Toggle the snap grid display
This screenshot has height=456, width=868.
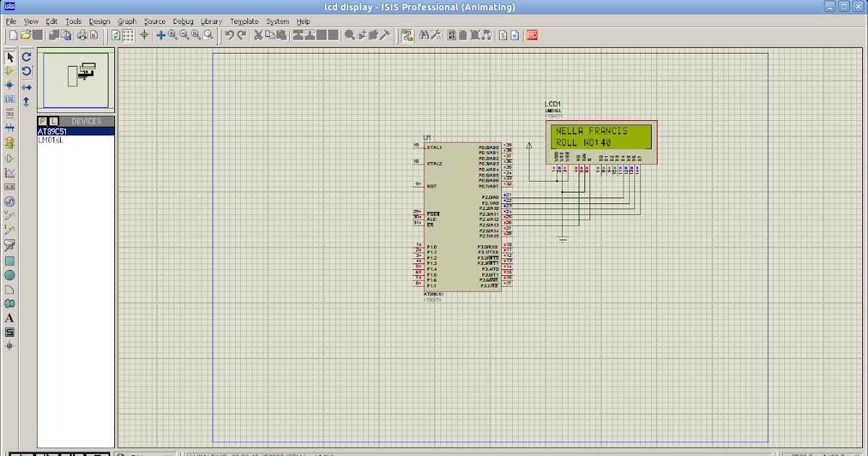127,35
